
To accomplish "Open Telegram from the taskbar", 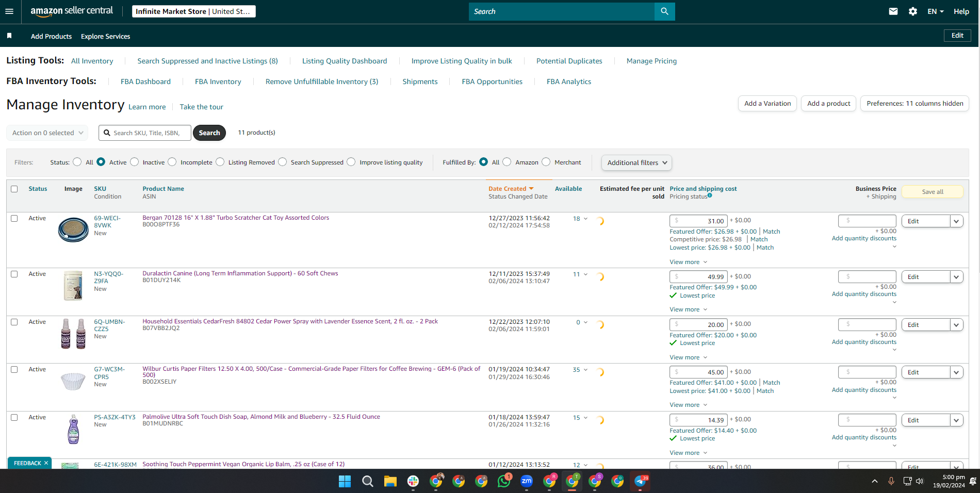I will (x=640, y=481).
